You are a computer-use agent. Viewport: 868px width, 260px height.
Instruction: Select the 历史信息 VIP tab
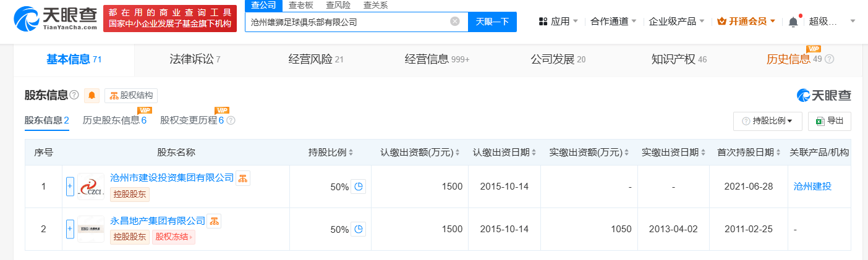794,59
